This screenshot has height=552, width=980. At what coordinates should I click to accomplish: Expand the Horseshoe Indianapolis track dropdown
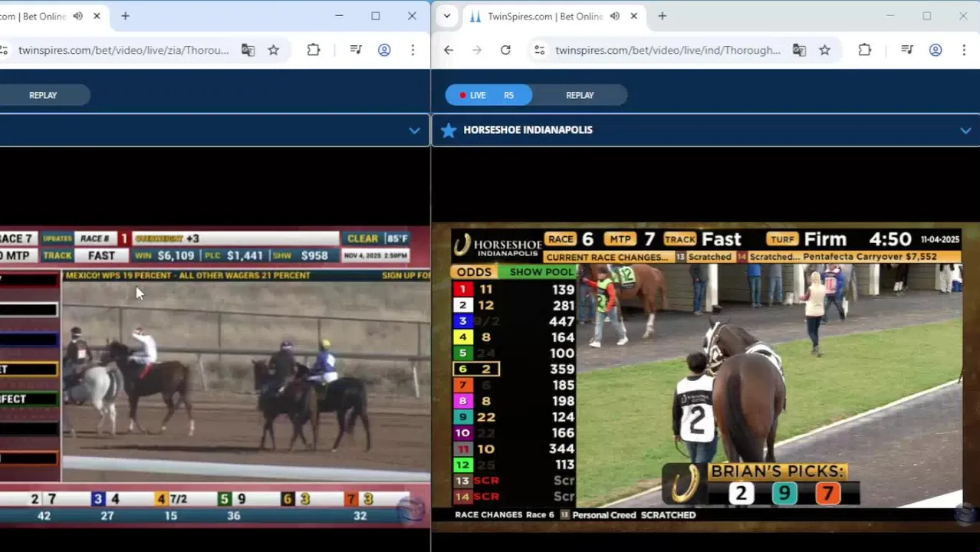965,130
